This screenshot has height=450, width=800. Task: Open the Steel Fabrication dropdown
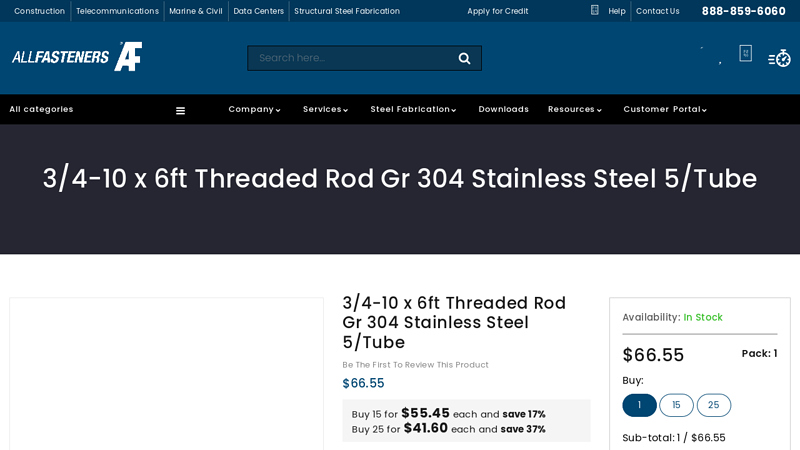coord(413,109)
